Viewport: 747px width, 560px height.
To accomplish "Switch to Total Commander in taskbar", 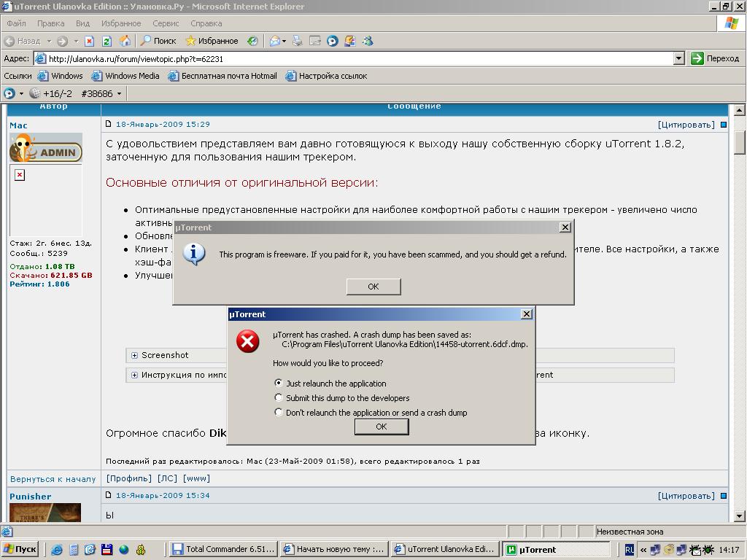I will 223,550.
